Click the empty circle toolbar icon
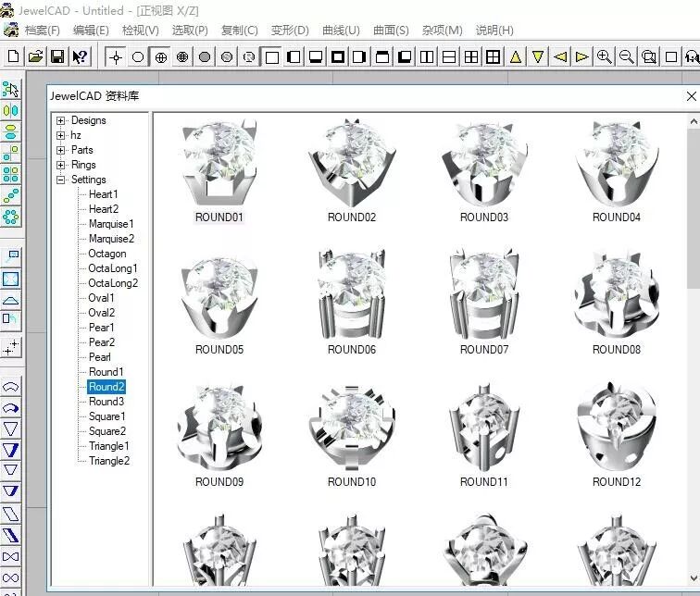Image resolution: width=700 pixels, height=596 pixels. coord(138,57)
